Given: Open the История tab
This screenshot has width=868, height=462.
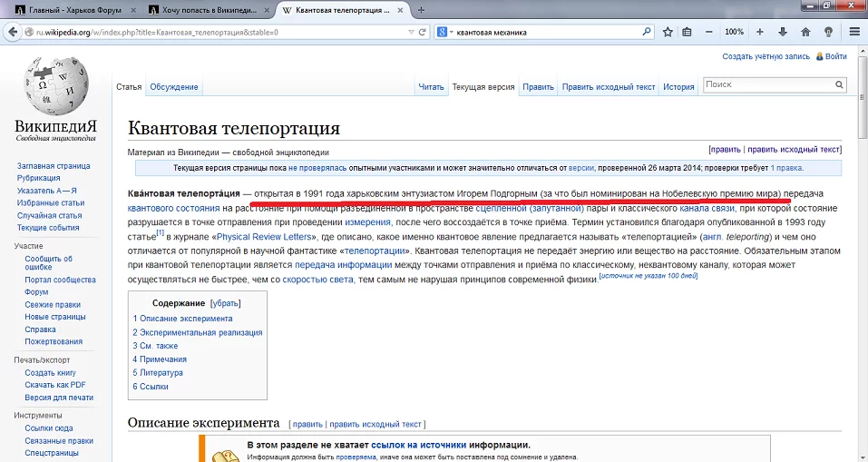Looking at the screenshot, I should [x=678, y=87].
